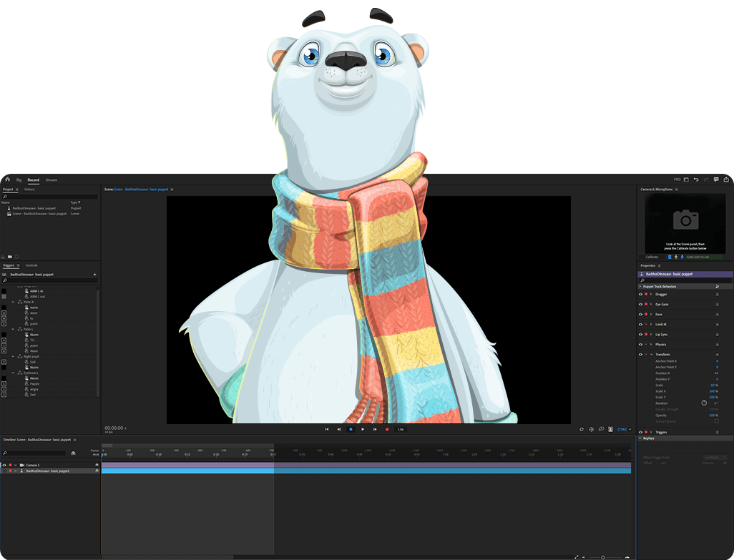
Task: Collapse the Transform behavior section
Action: 651,355
